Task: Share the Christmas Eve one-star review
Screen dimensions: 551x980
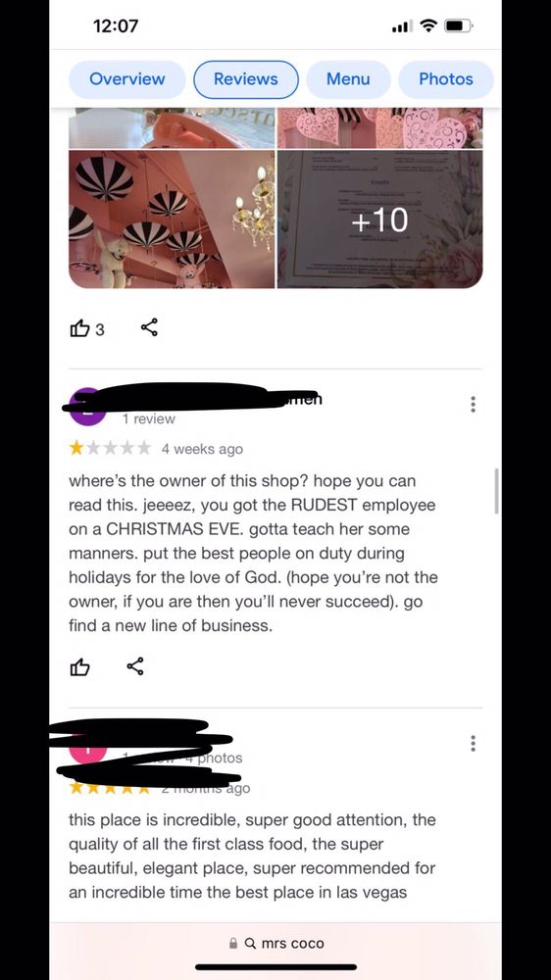Action: point(135,666)
